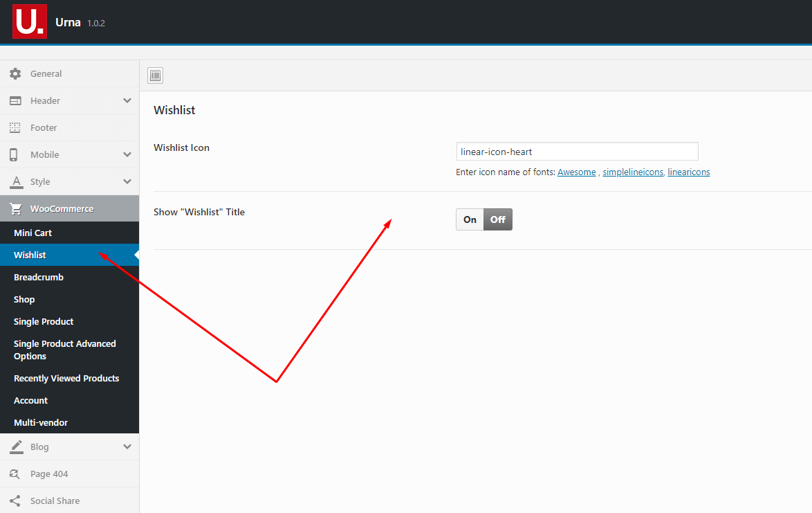Click the General gear icon
The image size is (812, 513).
pos(15,73)
